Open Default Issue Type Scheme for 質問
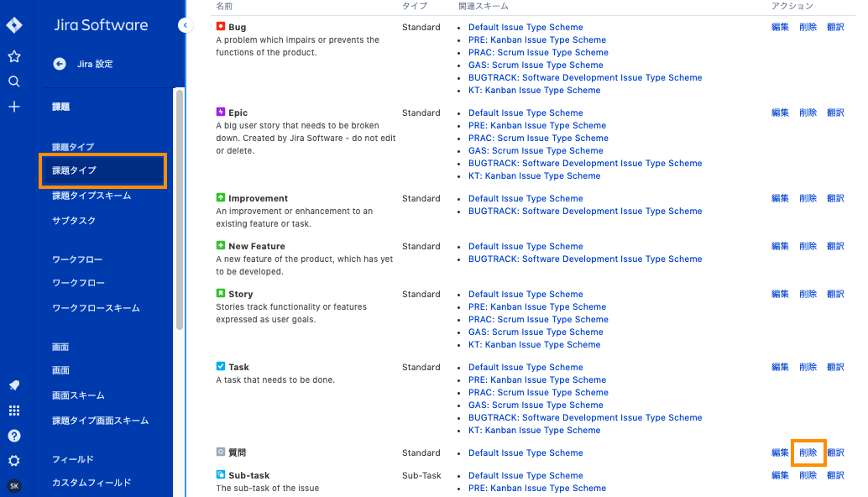This screenshot has width=868, height=497. point(526,453)
